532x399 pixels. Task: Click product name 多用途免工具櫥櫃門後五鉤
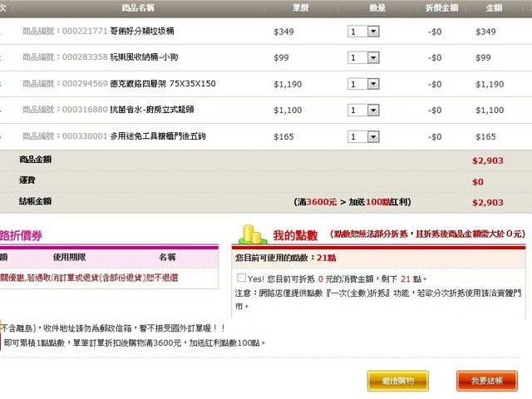pos(158,136)
